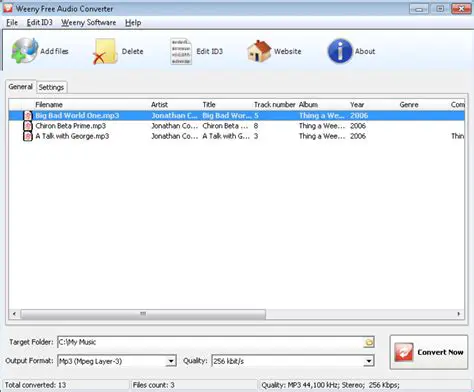Expand the Quality dropdown arrow
474x392 pixels.
tap(369, 361)
